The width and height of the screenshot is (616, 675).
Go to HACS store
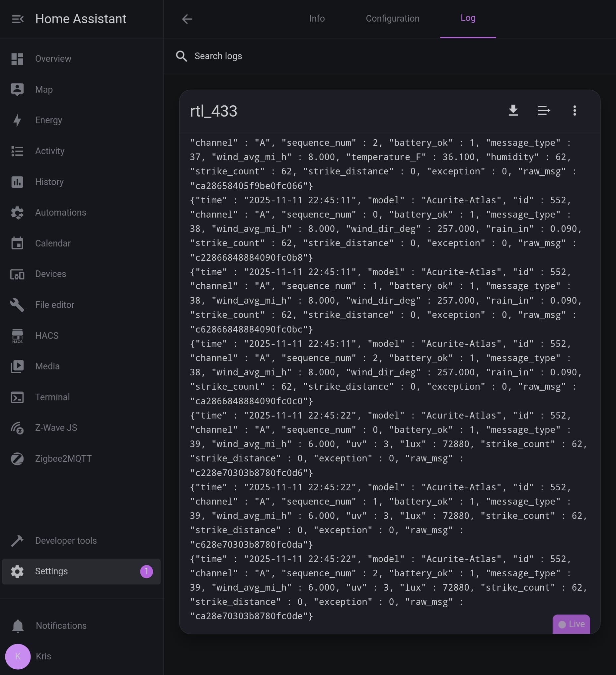[47, 336]
